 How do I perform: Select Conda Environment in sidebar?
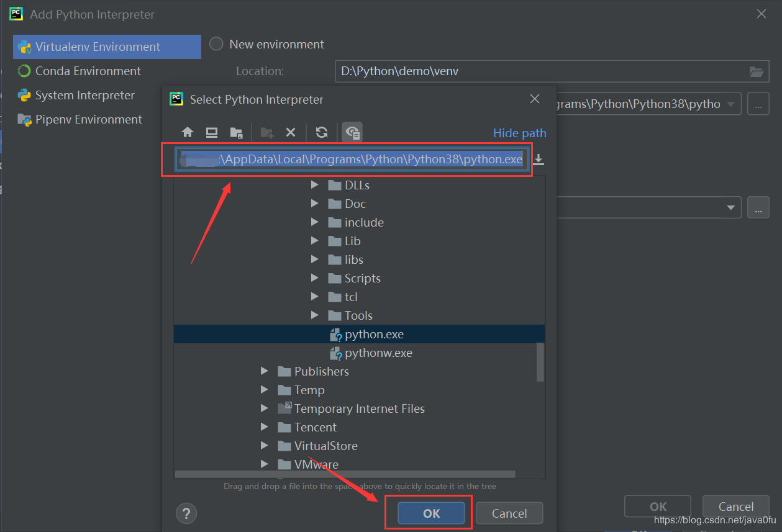coord(88,71)
